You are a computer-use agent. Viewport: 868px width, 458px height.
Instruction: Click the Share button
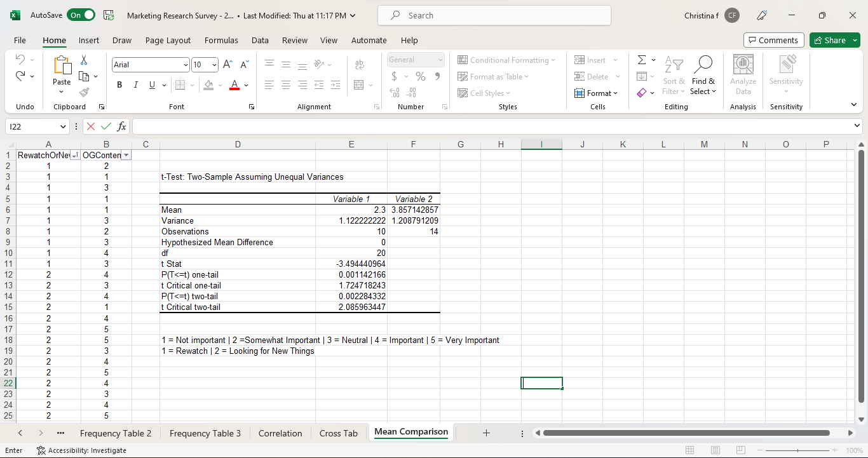(830, 40)
